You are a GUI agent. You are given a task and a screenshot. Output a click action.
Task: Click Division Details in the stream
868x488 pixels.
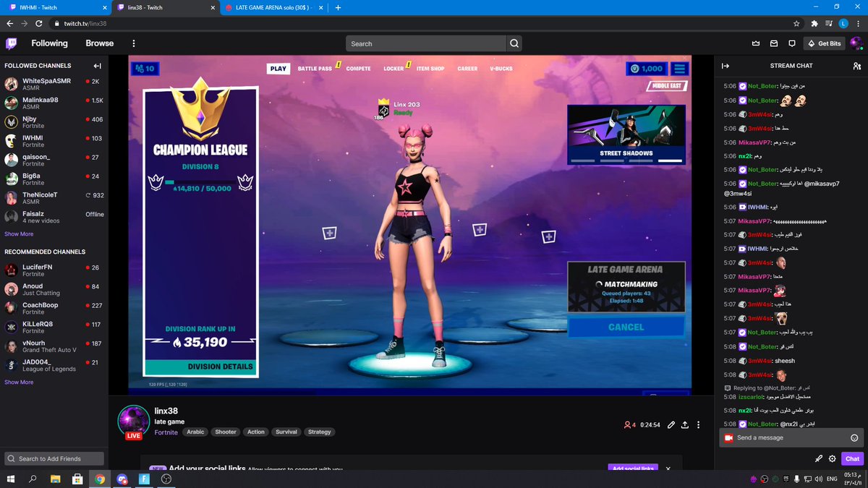coord(200,367)
